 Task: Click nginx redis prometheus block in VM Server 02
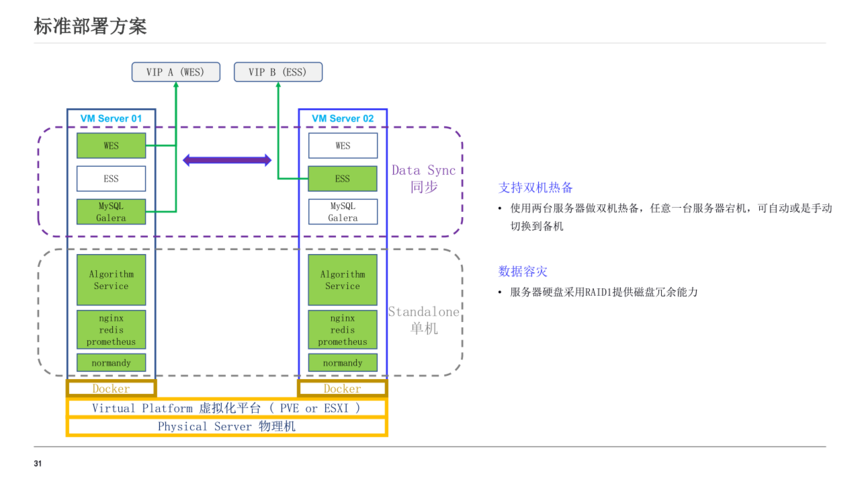click(x=342, y=329)
